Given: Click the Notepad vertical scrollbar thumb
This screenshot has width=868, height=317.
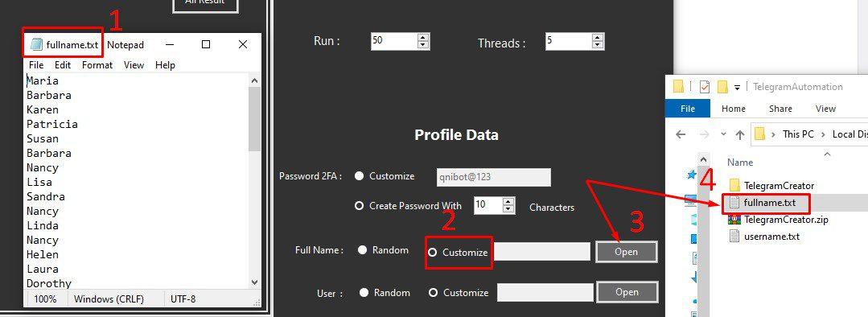Looking at the screenshot, I should (255, 118).
